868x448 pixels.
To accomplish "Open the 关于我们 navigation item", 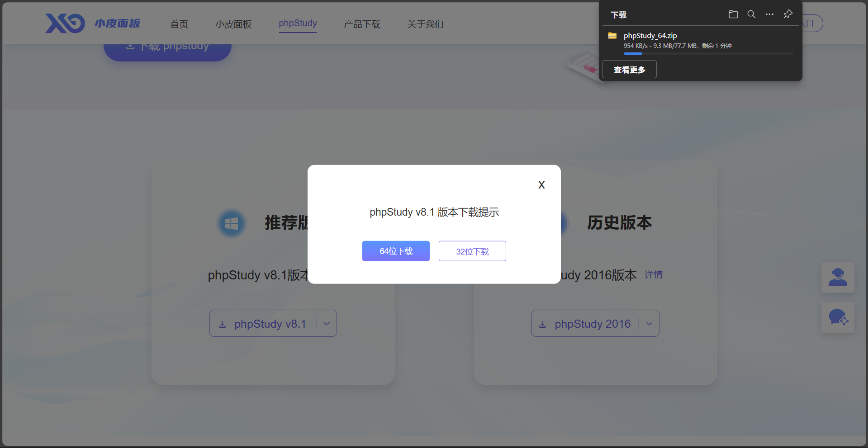I will point(424,24).
